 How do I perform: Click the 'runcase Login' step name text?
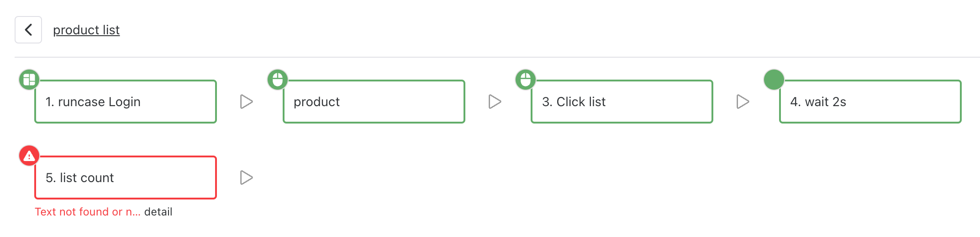(99, 102)
